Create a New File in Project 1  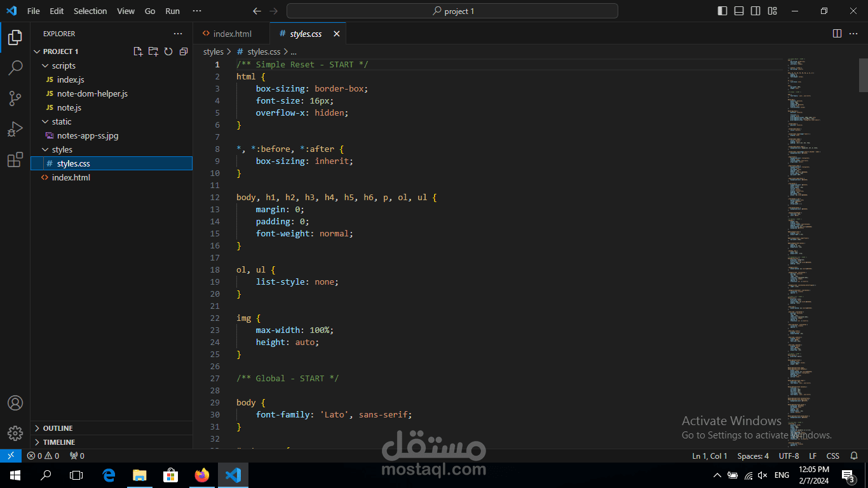pos(138,51)
